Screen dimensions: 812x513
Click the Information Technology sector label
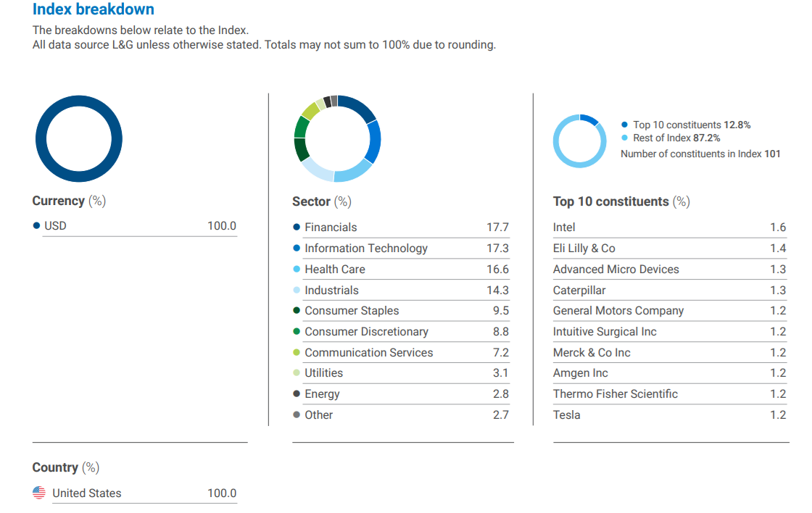pos(366,248)
